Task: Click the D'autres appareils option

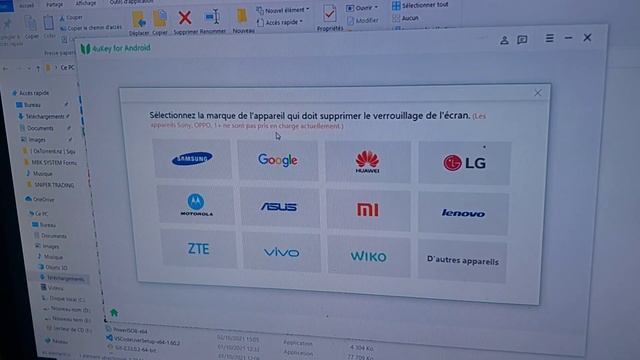Action: click(x=462, y=261)
